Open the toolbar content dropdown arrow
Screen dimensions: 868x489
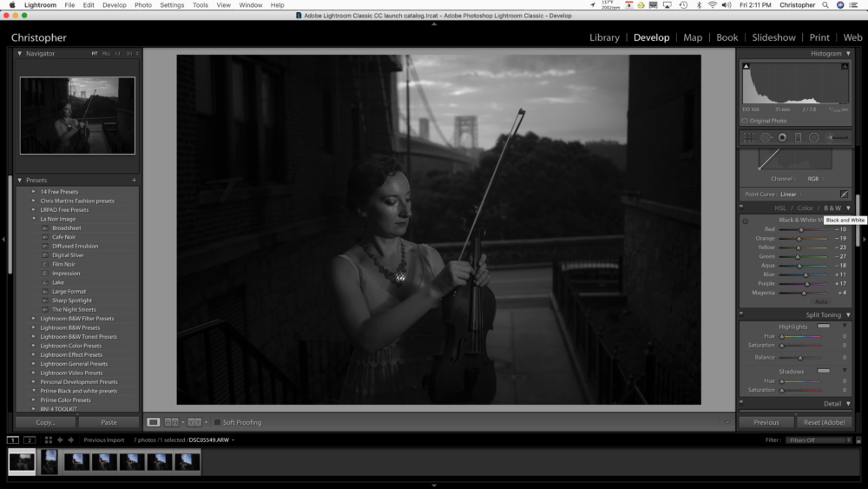point(727,422)
